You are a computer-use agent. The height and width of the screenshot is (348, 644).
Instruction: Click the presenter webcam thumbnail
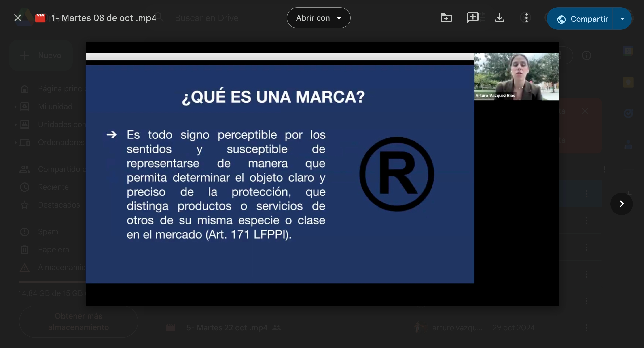click(x=516, y=76)
